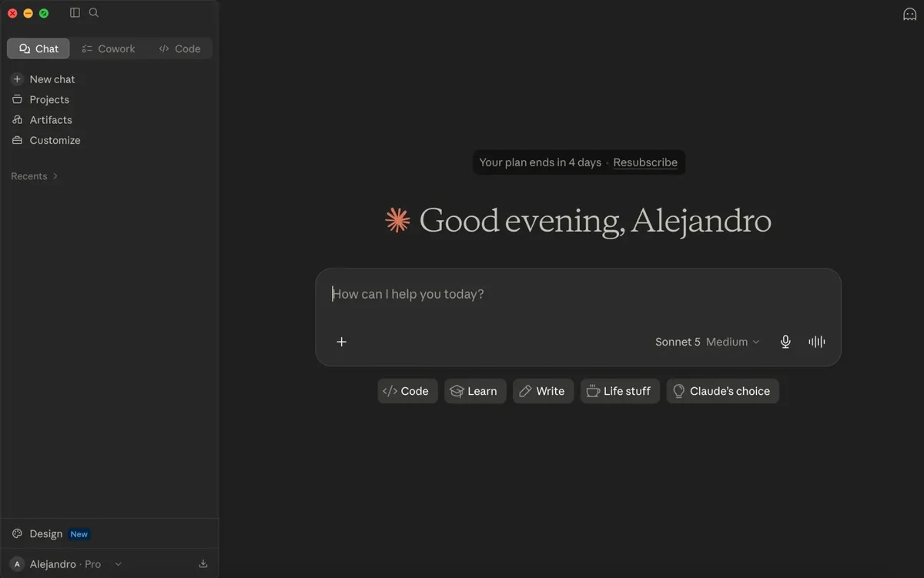Click the Artifacts shapes icon

pos(17,120)
